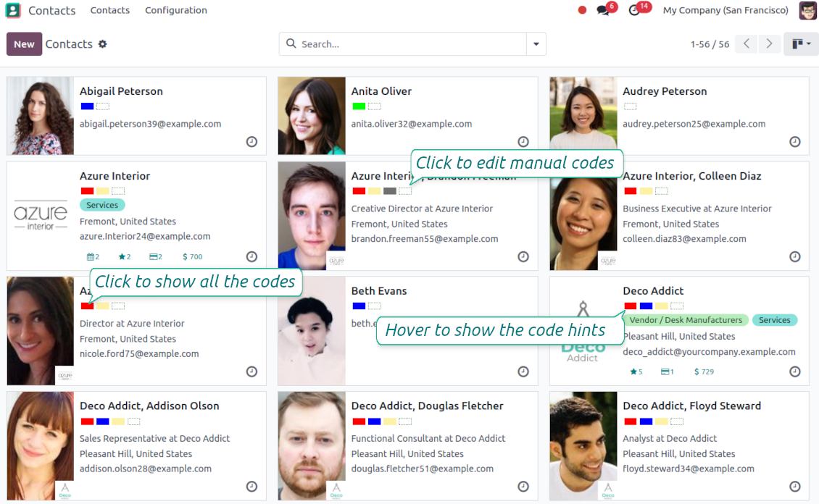Open Azure Interior $ 700 invoiced amount

192,256
